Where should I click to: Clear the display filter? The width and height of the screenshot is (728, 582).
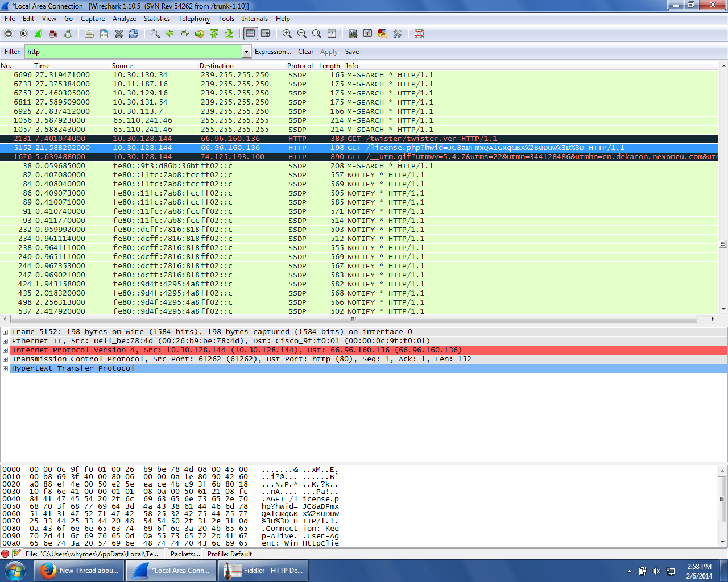(x=305, y=52)
